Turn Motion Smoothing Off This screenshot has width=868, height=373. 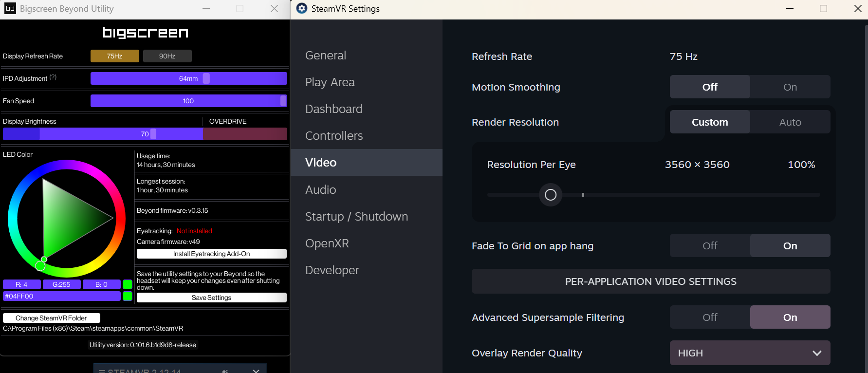pos(710,87)
